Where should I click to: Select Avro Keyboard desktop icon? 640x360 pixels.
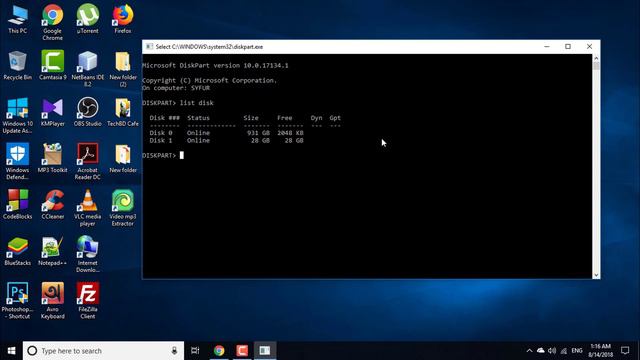[53, 301]
